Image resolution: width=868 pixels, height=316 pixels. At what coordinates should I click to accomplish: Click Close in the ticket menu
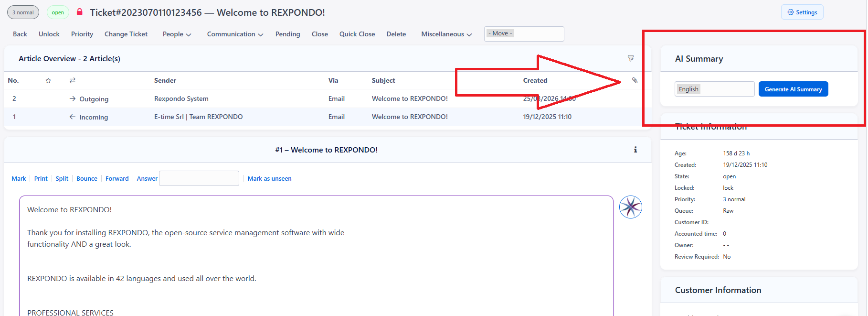320,34
